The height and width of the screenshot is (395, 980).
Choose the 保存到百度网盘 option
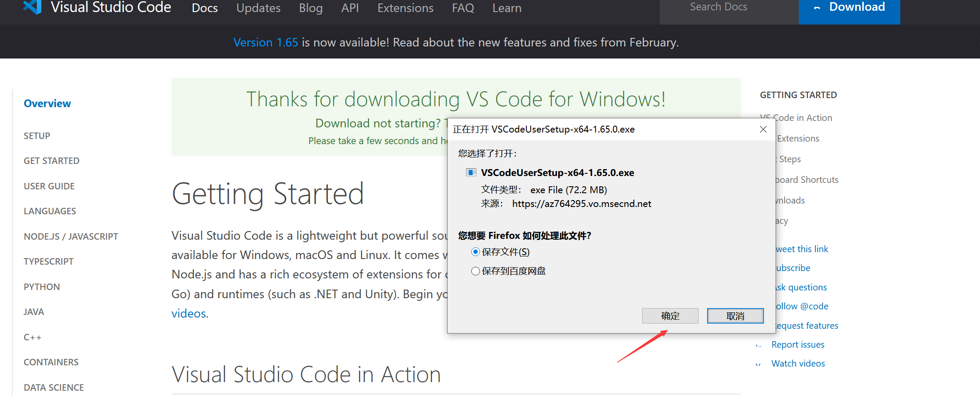pos(476,271)
